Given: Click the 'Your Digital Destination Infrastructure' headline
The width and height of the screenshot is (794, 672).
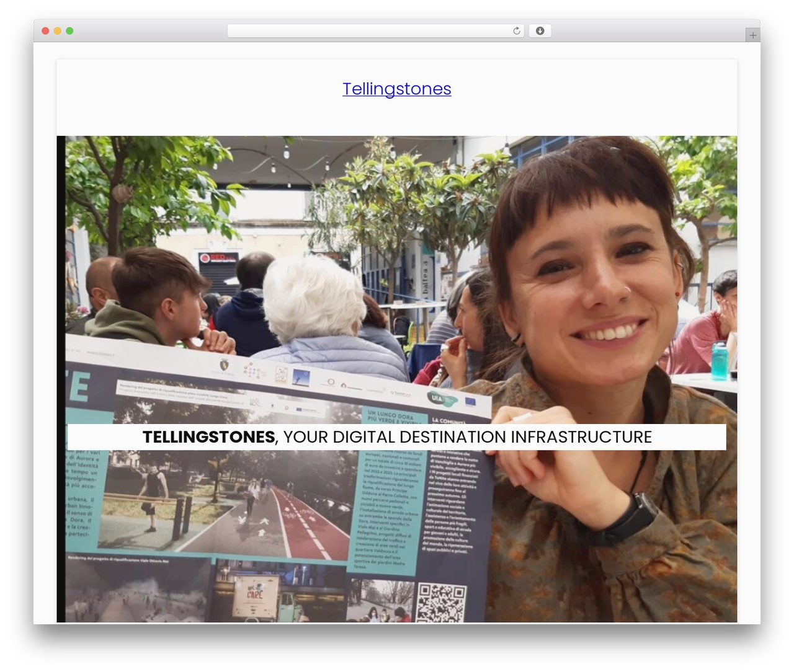Looking at the screenshot, I should [x=397, y=437].
